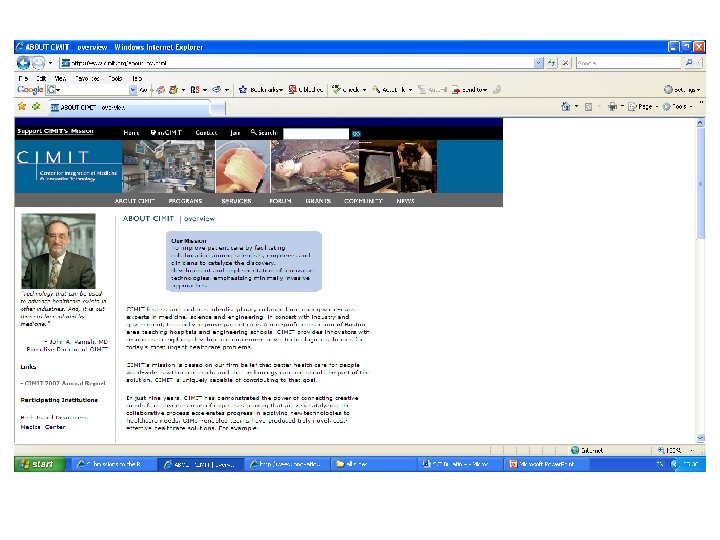The image size is (720, 540).
Task: Open the SERVICES navigation item
Action: coord(236,201)
